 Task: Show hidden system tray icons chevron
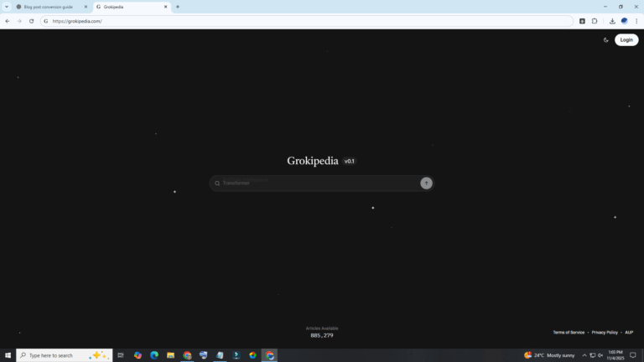pos(584,355)
